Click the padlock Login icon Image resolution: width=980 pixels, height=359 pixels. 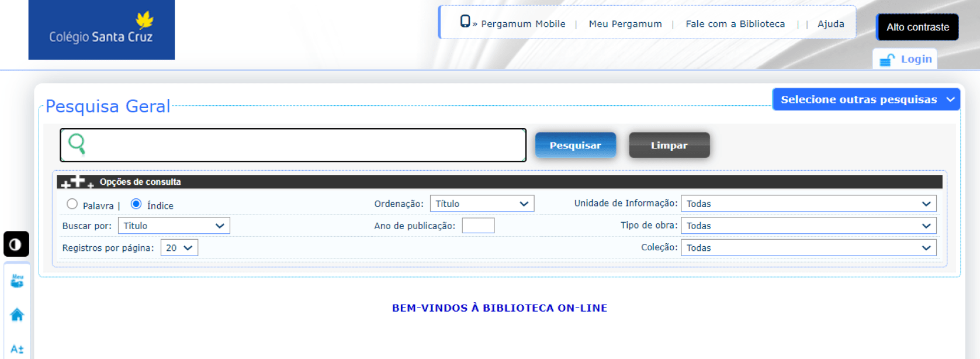click(x=887, y=60)
